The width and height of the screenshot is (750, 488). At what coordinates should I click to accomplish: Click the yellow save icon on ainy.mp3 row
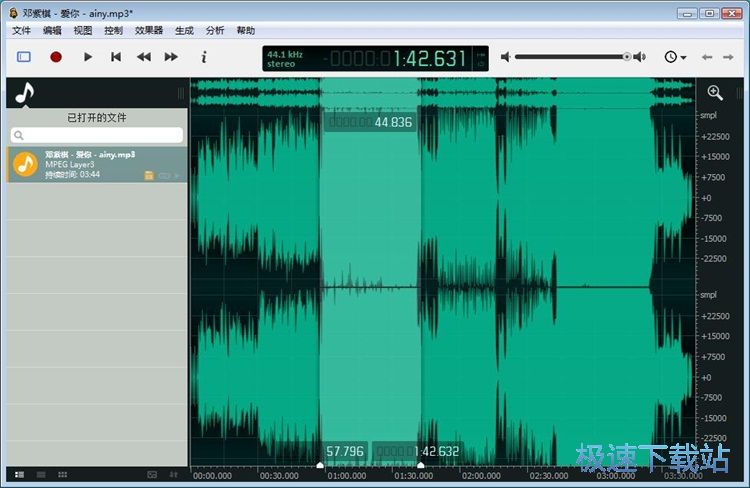[149, 176]
